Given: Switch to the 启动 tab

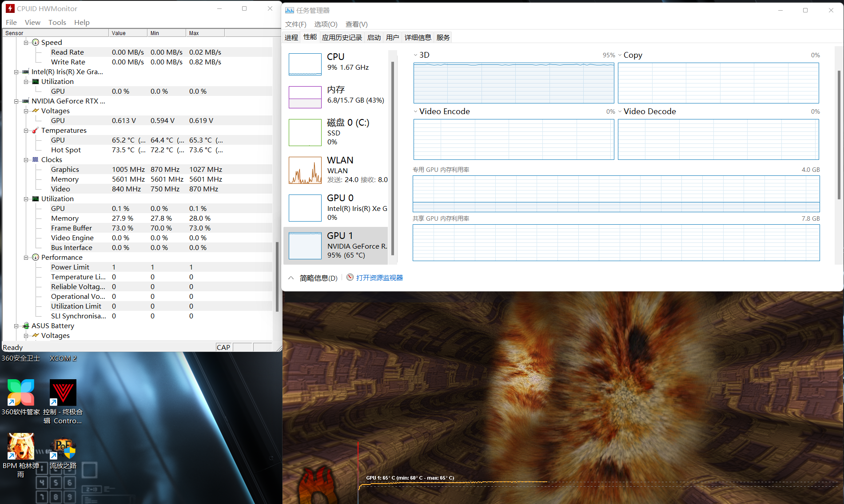Looking at the screenshot, I should pos(374,37).
